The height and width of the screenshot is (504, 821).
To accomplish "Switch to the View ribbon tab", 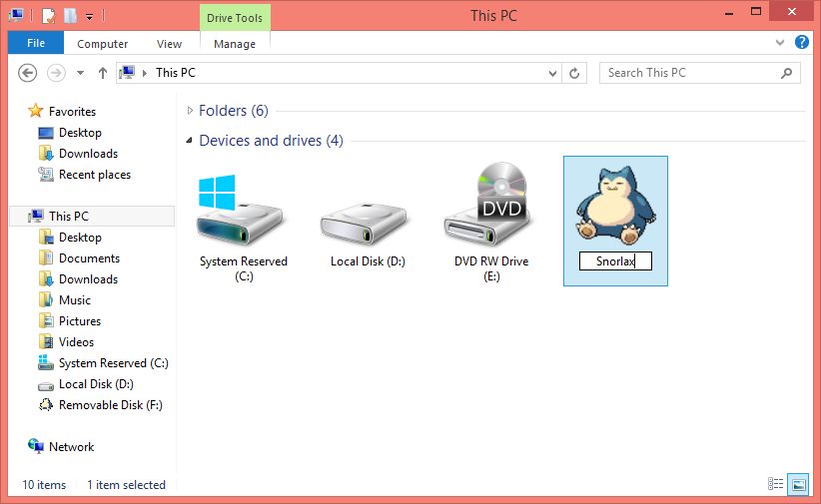I will (169, 44).
